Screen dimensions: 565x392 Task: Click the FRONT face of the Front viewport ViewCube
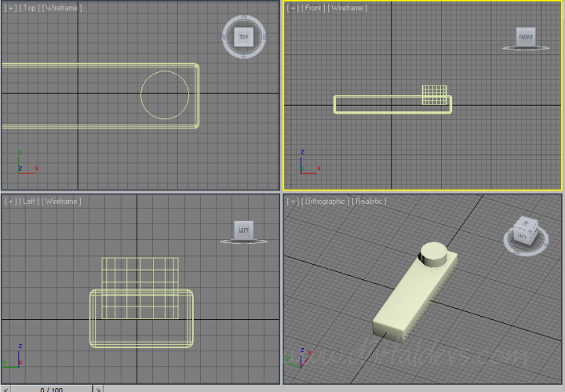click(525, 37)
